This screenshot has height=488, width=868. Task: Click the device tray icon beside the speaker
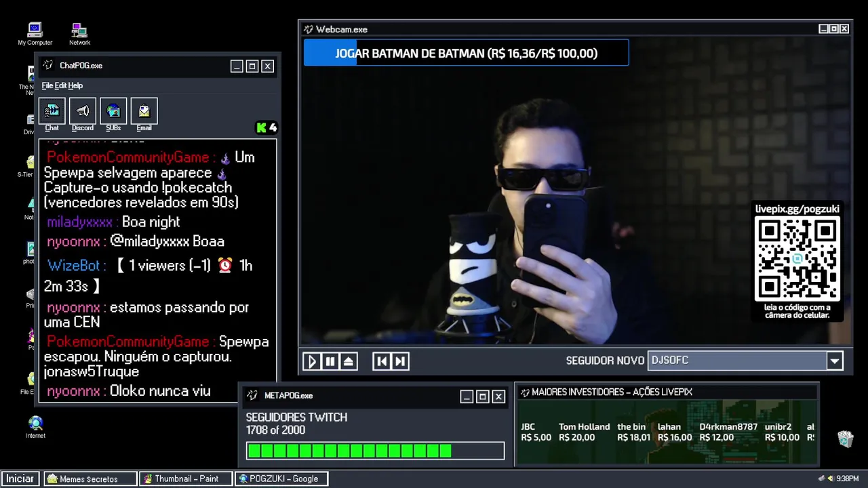pyautogui.click(x=822, y=479)
